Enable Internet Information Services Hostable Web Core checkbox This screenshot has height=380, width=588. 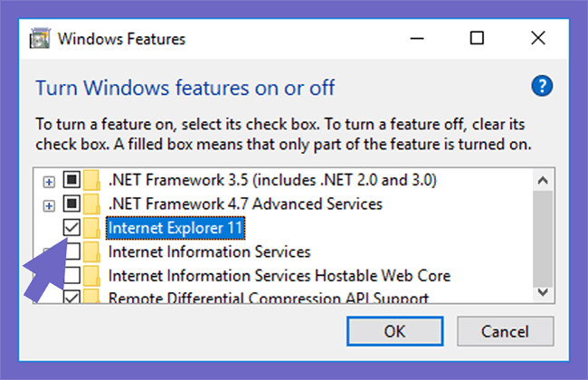[72, 275]
